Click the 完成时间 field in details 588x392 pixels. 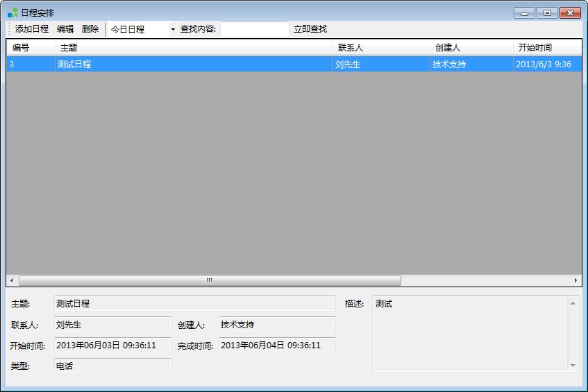(x=277, y=345)
